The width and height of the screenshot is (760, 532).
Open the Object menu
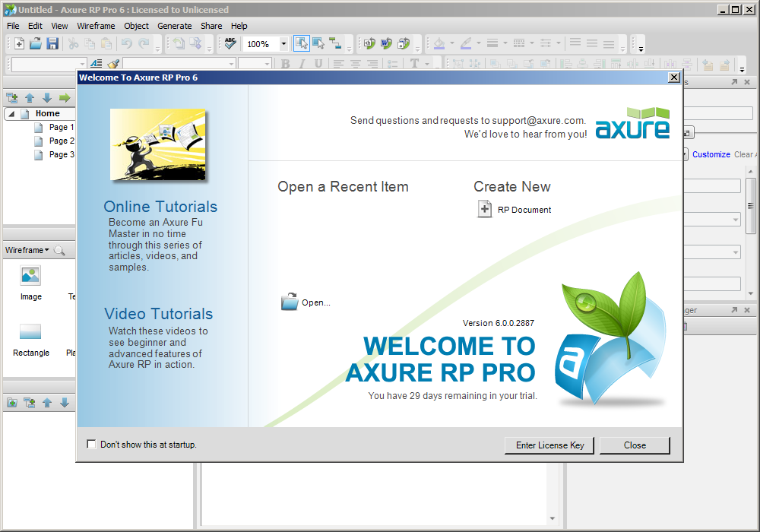point(136,26)
